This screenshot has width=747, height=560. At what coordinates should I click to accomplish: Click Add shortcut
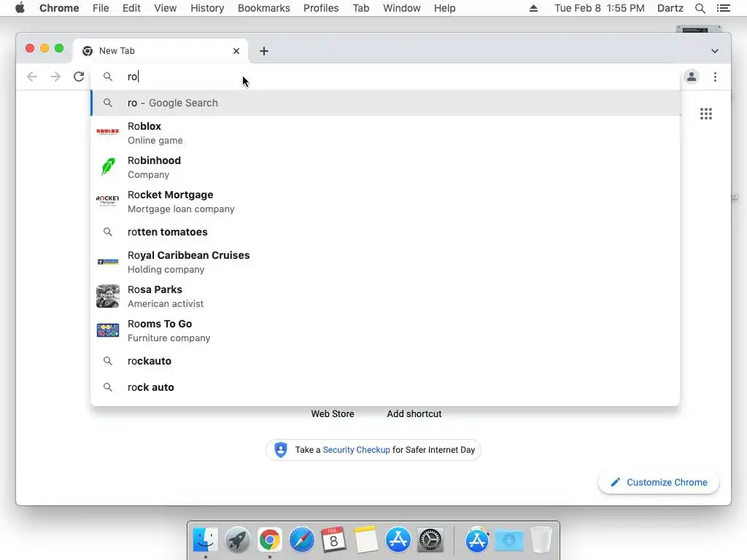(414, 414)
